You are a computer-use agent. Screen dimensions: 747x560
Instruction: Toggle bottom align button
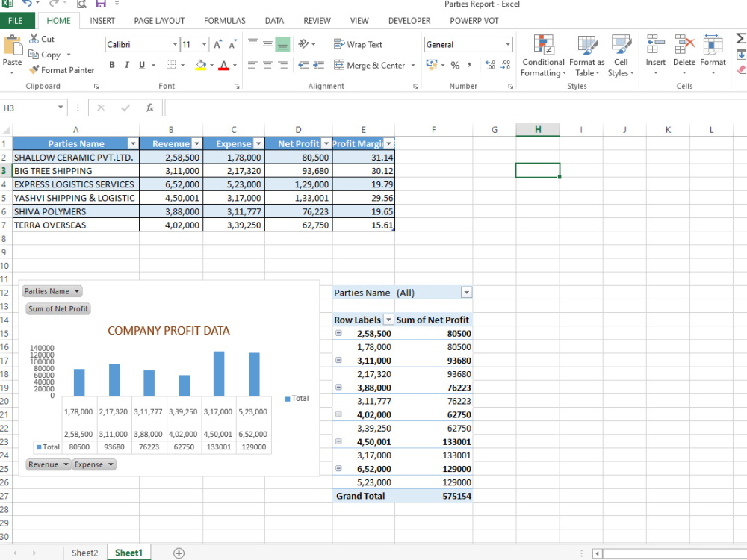coord(282,44)
